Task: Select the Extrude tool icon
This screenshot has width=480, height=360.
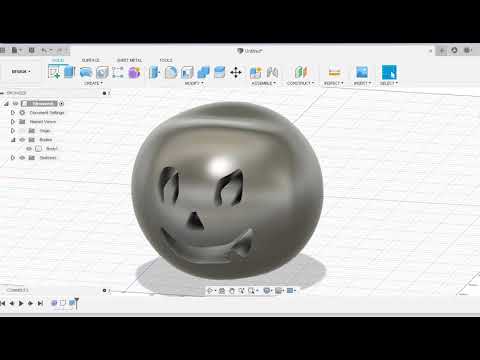Action: coord(69,72)
